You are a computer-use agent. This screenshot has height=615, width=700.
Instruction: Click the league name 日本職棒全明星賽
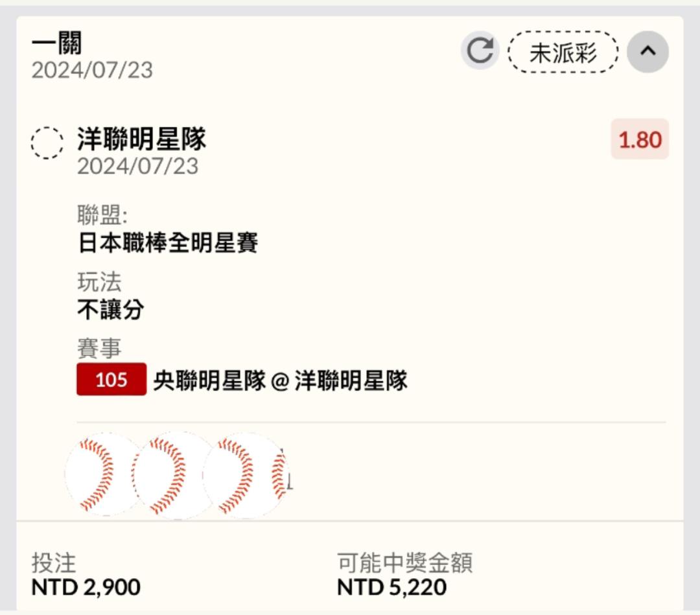[x=168, y=243]
